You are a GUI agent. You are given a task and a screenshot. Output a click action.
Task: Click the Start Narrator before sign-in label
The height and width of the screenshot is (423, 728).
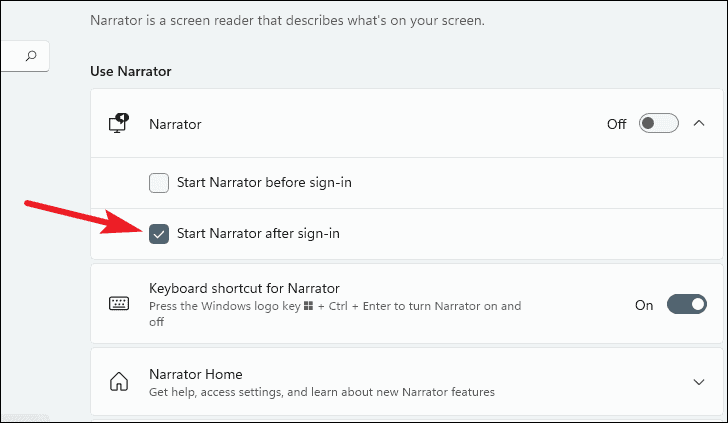[x=264, y=182]
